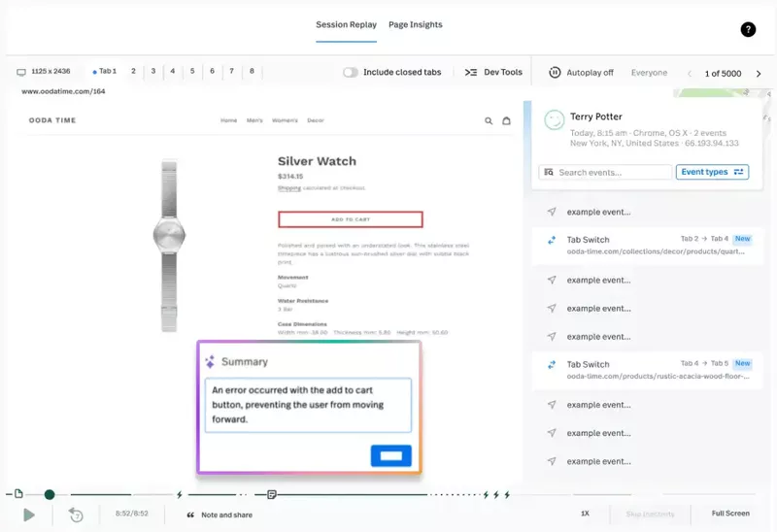
Task: Click the 8:52/8:52 time display
Action: (132, 514)
